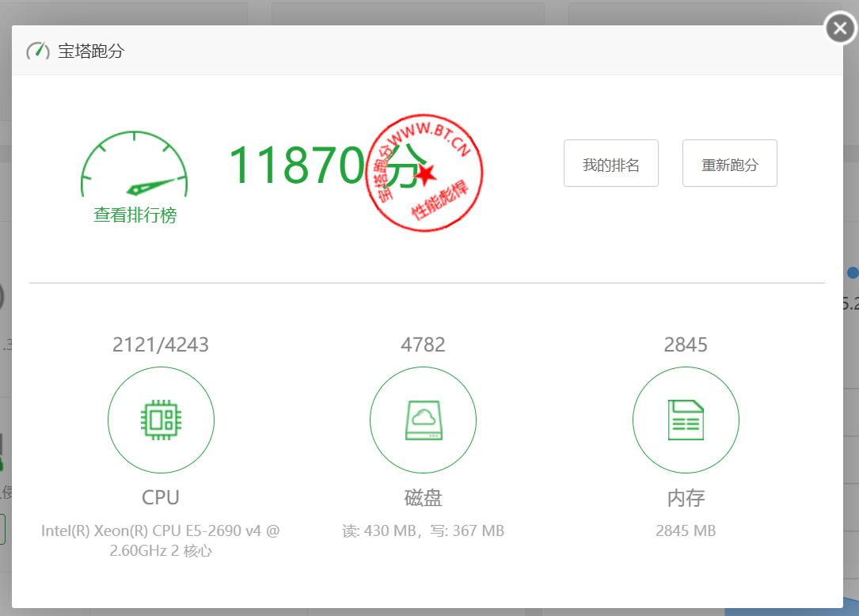Viewport: 859px width, 616px height.
Task: Click the total score 11870 text
Action: [x=297, y=165]
